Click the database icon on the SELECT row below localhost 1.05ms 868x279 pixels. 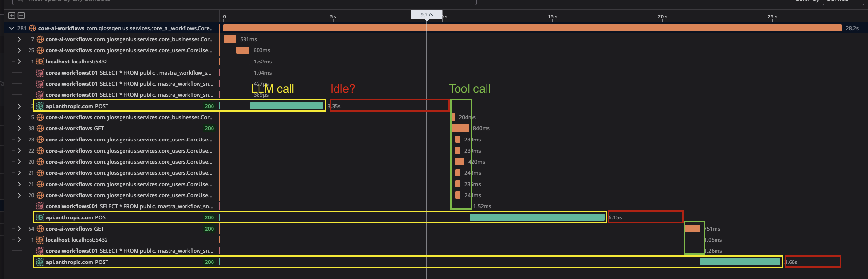pyautogui.click(x=40, y=251)
